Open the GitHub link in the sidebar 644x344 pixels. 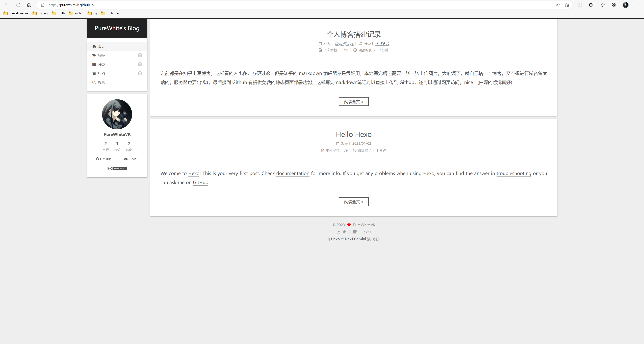click(x=104, y=159)
